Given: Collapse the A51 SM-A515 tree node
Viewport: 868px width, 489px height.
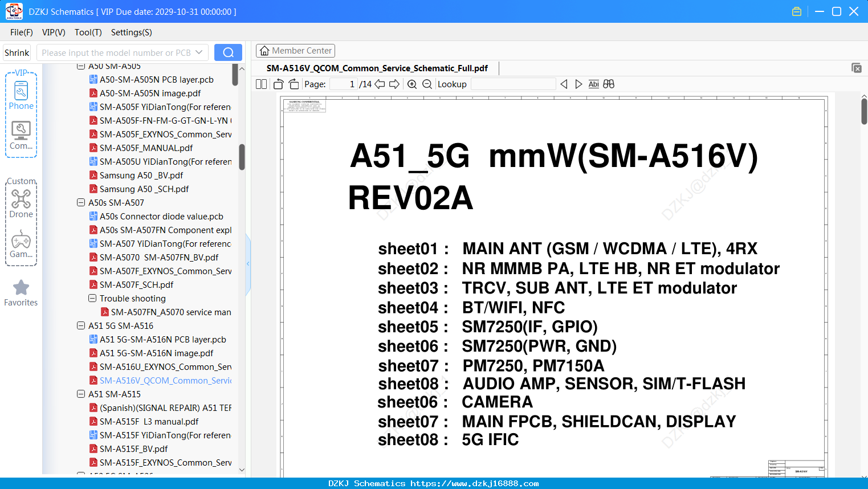Looking at the screenshot, I should (x=81, y=394).
